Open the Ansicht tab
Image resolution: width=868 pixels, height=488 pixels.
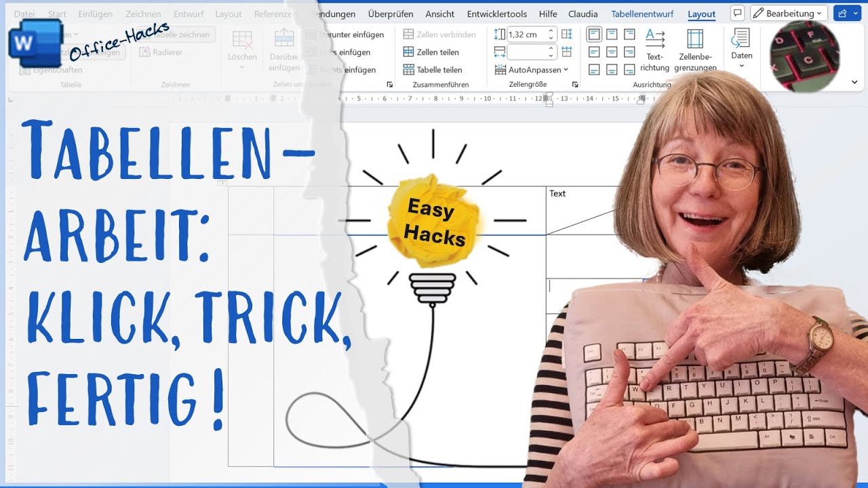pyautogui.click(x=440, y=14)
